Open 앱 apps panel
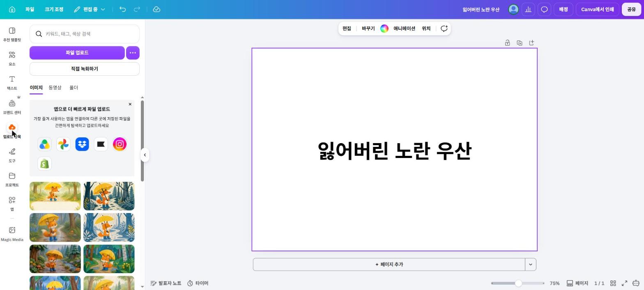 tap(12, 204)
